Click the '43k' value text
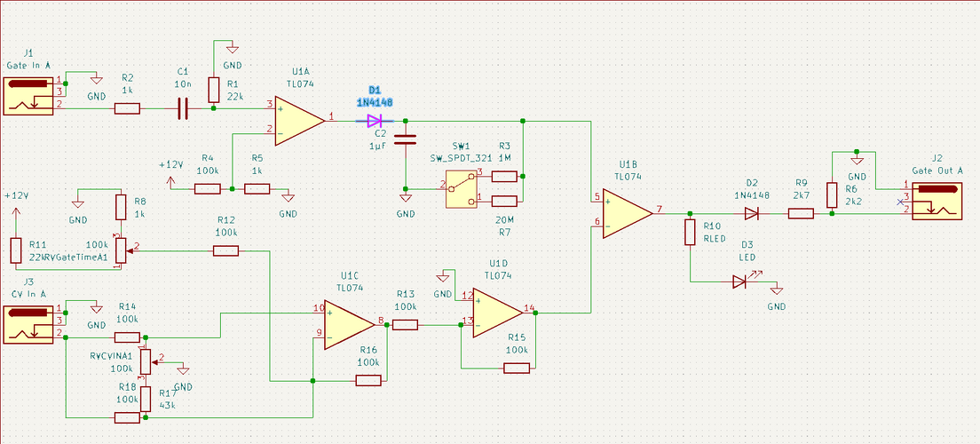 (168, 405)
